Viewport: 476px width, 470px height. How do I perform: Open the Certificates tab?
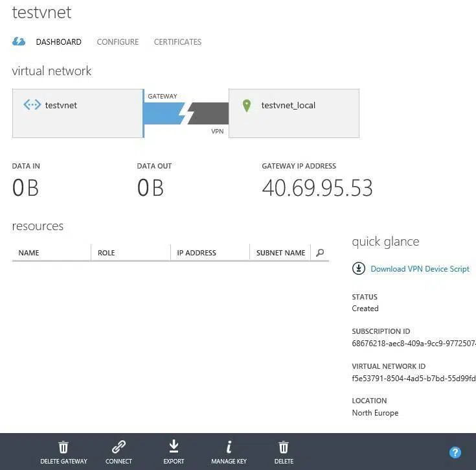point(177,42)
